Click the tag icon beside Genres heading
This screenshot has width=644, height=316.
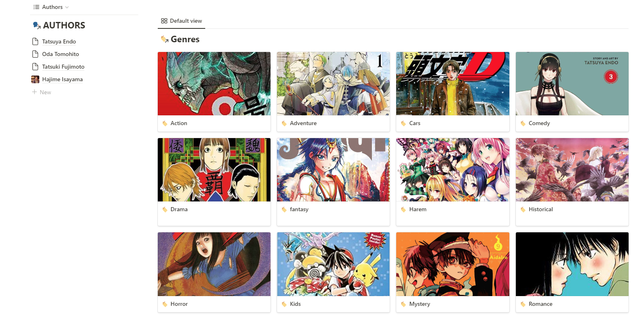pyautogui.click(x=165, y=39)
